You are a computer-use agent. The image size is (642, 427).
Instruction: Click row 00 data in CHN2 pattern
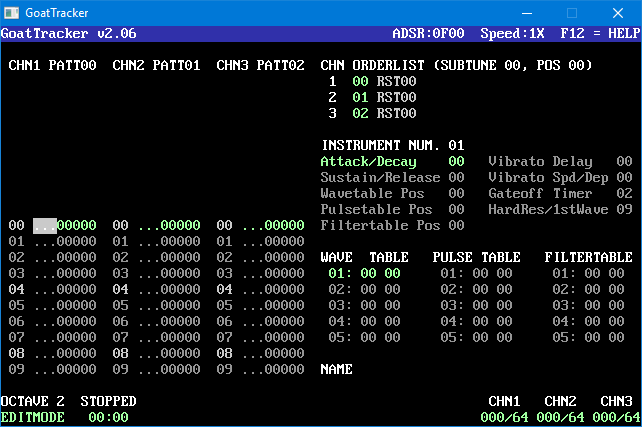click(x=169, y=225)
